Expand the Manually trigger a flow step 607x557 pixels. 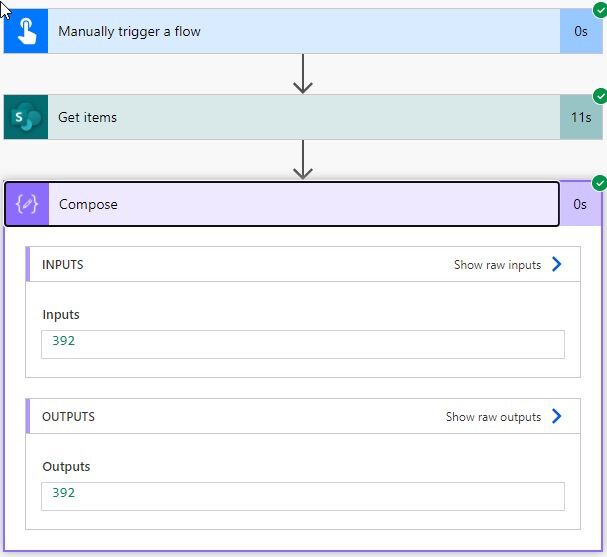[x=300, y=31]
